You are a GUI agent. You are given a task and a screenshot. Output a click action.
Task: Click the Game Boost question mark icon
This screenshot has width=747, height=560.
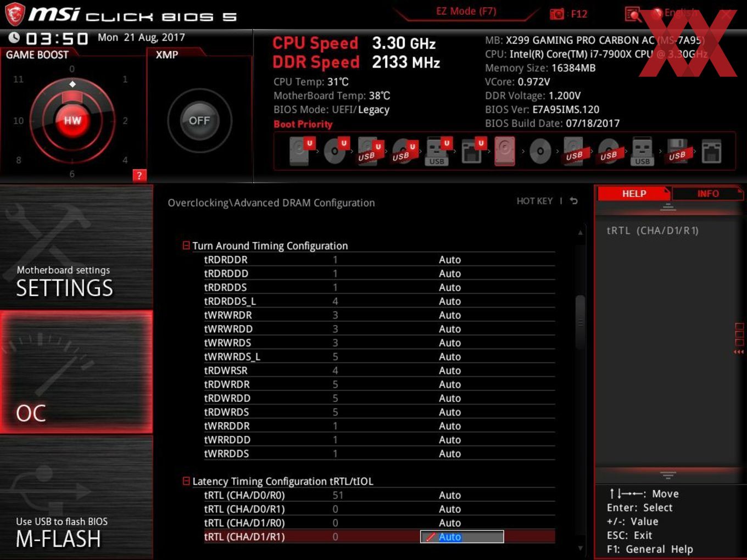(140, 175)
